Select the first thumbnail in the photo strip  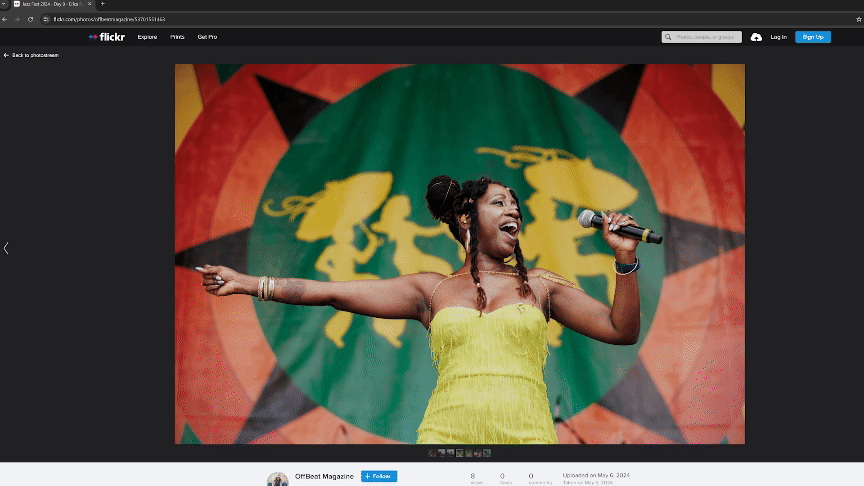coord(432,453)
